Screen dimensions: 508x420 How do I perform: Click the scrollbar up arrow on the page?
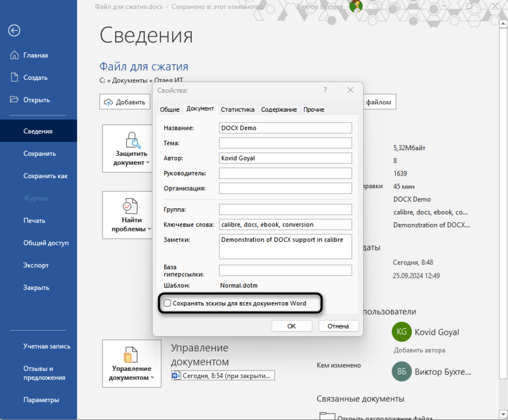coord(504,24)
